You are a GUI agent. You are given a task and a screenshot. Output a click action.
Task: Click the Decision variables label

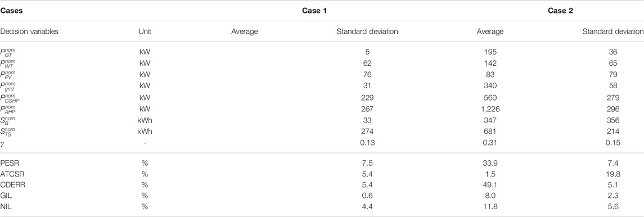(29, 31)
